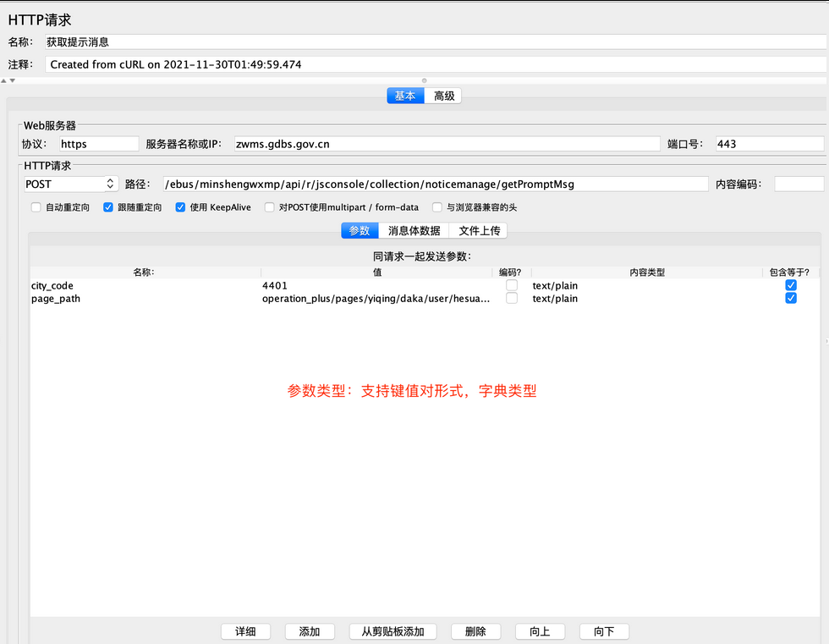Check the 编码 box for city_code parameter
Screen dimensions: 829x644
point(509,285)
